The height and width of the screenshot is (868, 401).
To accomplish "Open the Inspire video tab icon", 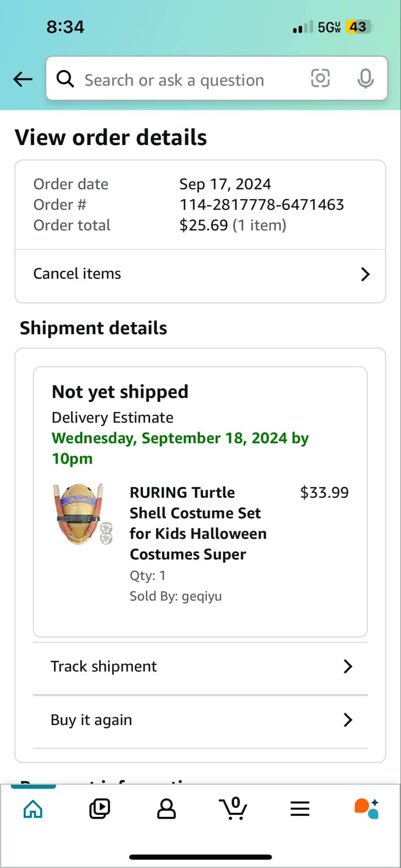I will click(x=100, y=809).
